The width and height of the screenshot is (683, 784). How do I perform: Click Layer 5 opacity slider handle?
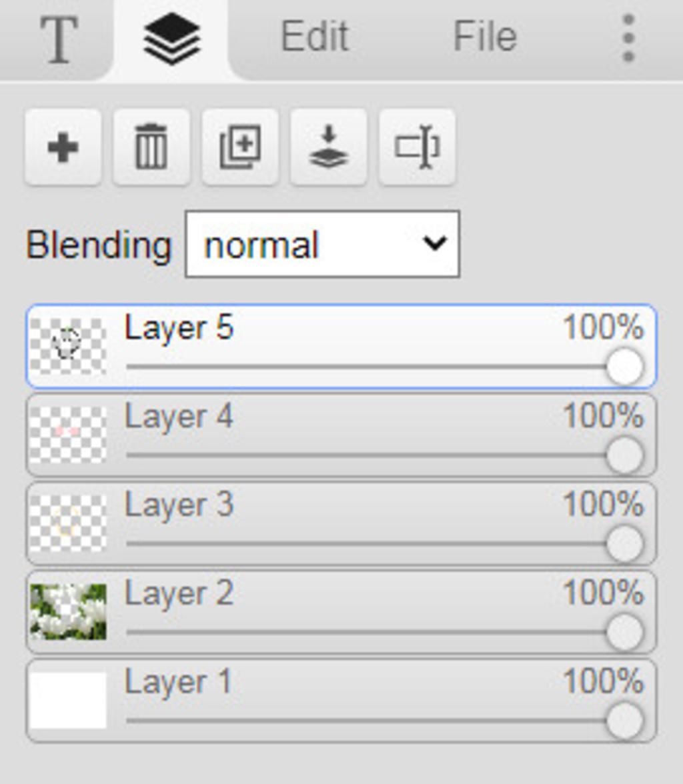point(624,367)
